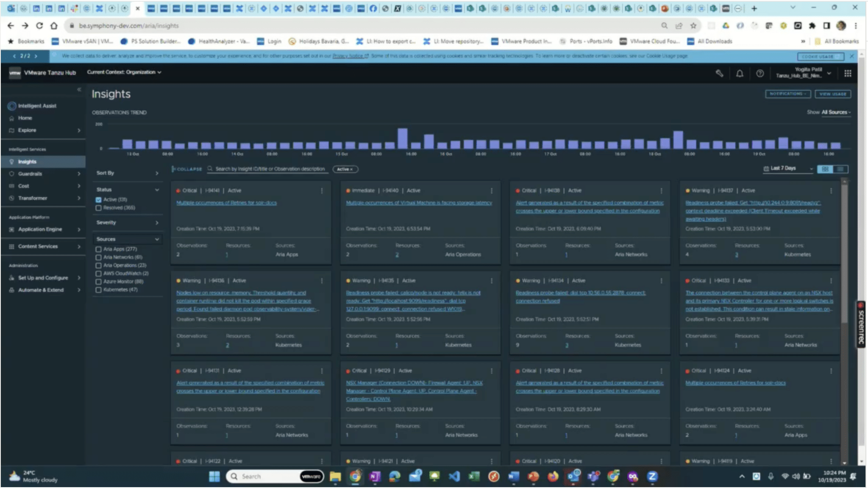Click the View Usage button

(x=832, y=94)
